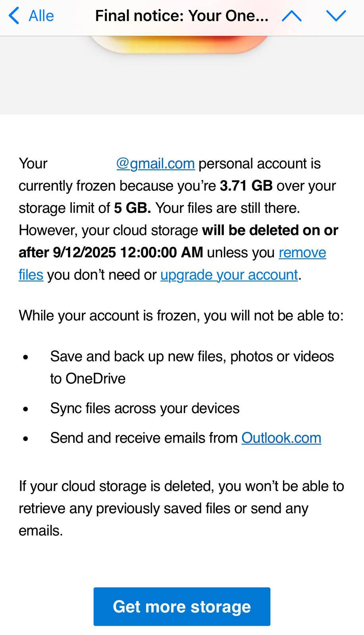Image resolution: width=364 pixels, height=635 pixels.
Task: Open the previous email with the up chevron
Action: 292,16
